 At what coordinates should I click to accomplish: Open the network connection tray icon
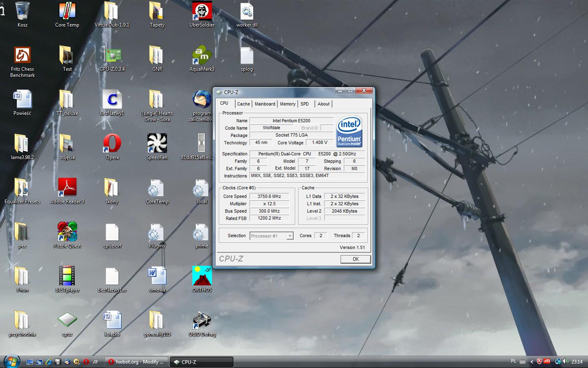pos(558,361)
